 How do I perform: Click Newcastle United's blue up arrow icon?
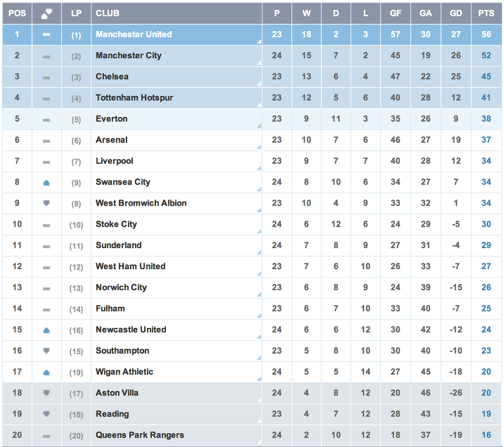(x=46, y=329)
